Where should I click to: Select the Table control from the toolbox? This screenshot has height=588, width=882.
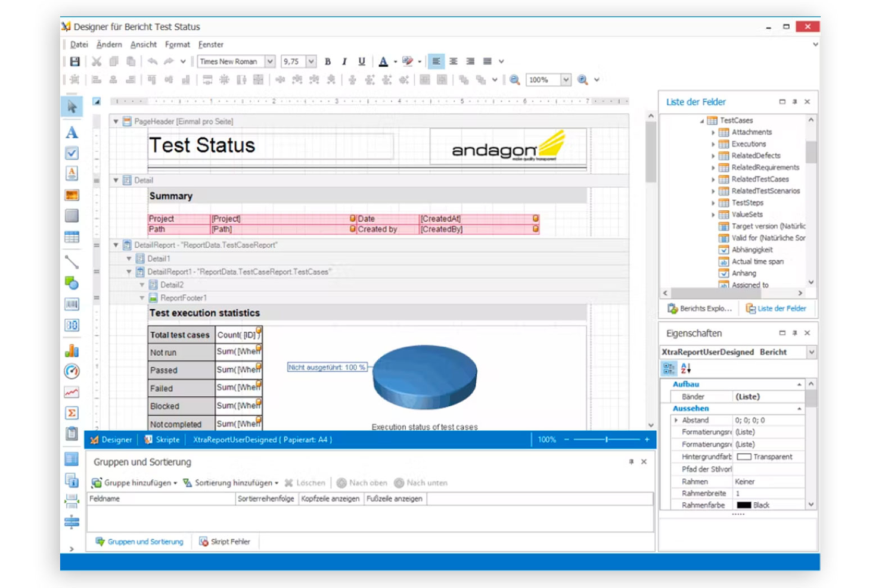72,237
